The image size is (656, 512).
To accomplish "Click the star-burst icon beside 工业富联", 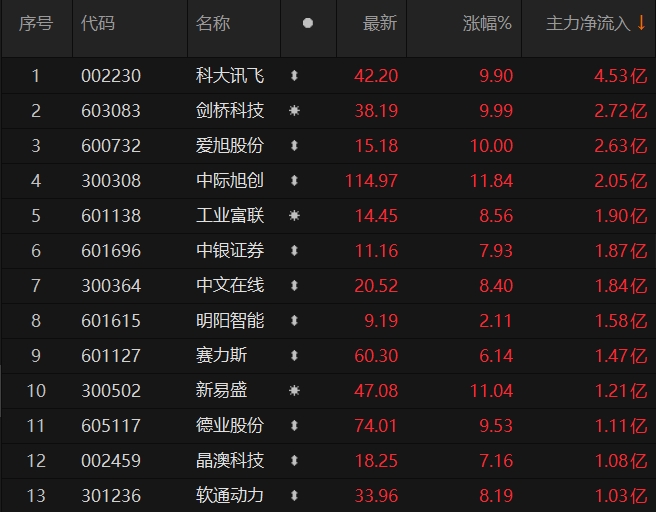I will [294, 216].
